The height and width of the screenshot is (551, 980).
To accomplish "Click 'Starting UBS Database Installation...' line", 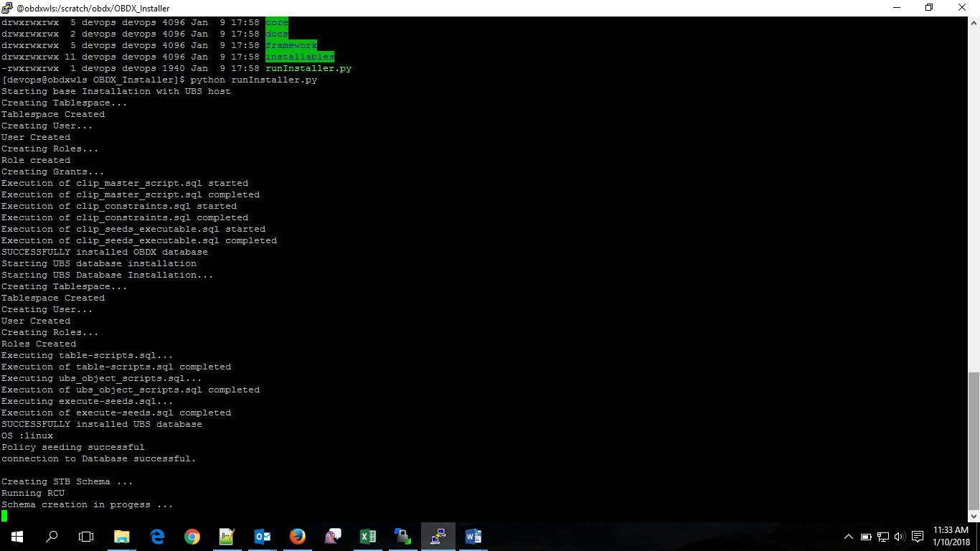I will [x=108, y=275].
